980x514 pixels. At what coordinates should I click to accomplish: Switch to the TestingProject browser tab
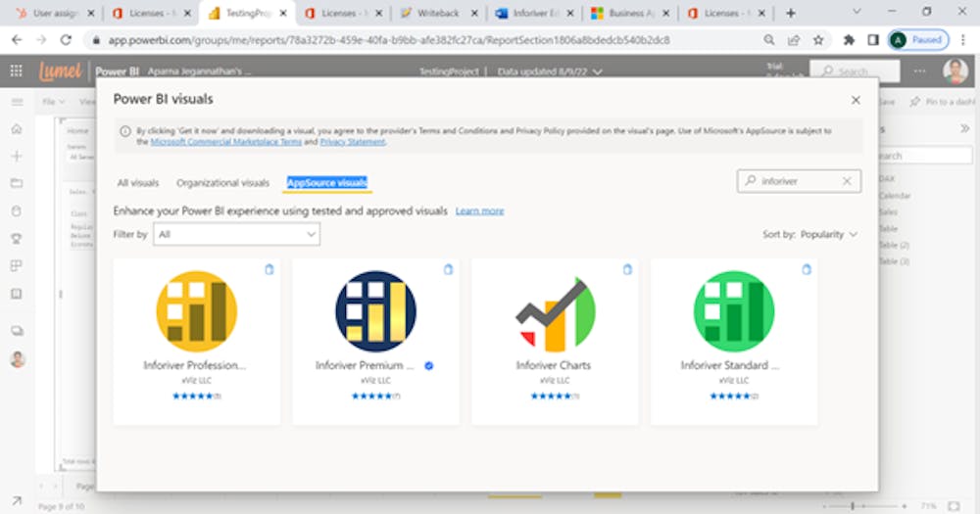(248, 13)
